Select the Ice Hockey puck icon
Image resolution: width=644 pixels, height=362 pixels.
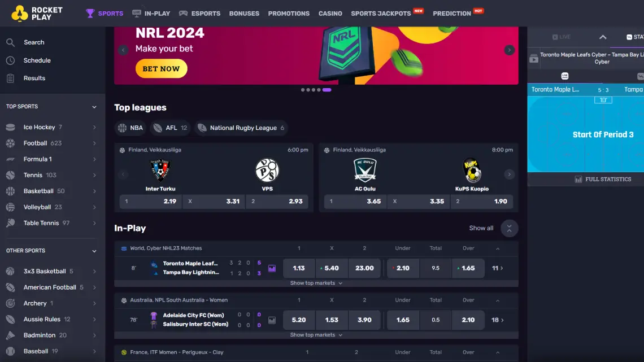[x=10, y=127]
